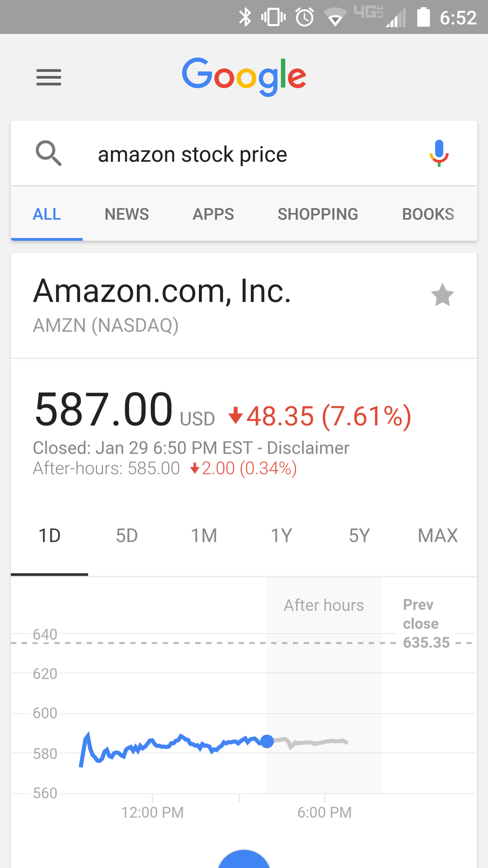Tap the alarm clock status icon
This screenshot has height=868, width=488.
[x=305, y=17]
